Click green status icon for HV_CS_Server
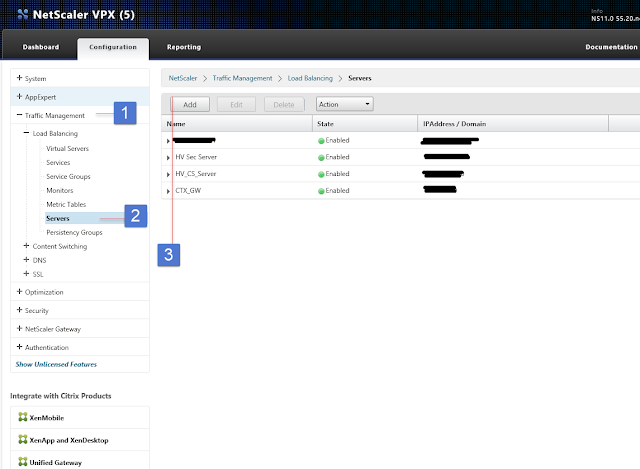This screenshot has width=640, height=469. [321, 174]
